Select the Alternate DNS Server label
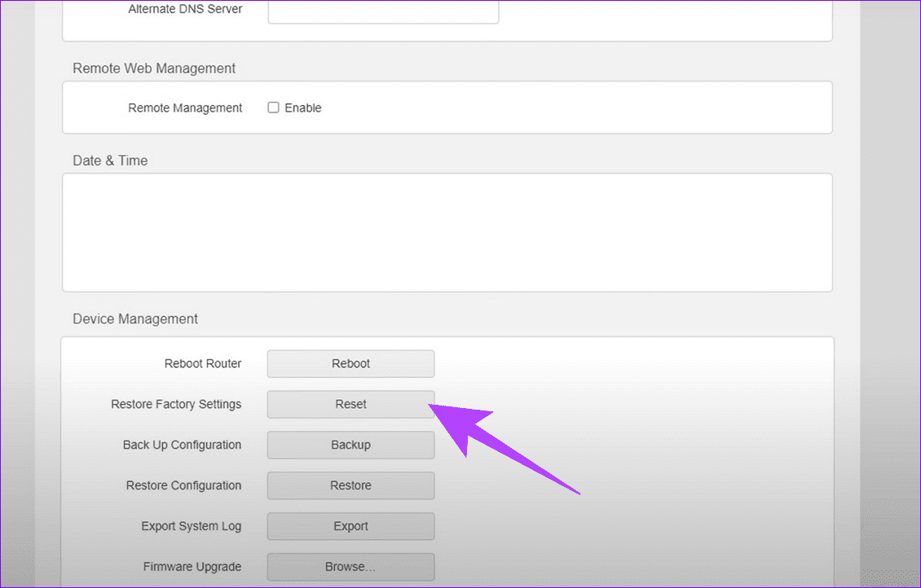The image size is (921, 588). (x=184, y=9)
